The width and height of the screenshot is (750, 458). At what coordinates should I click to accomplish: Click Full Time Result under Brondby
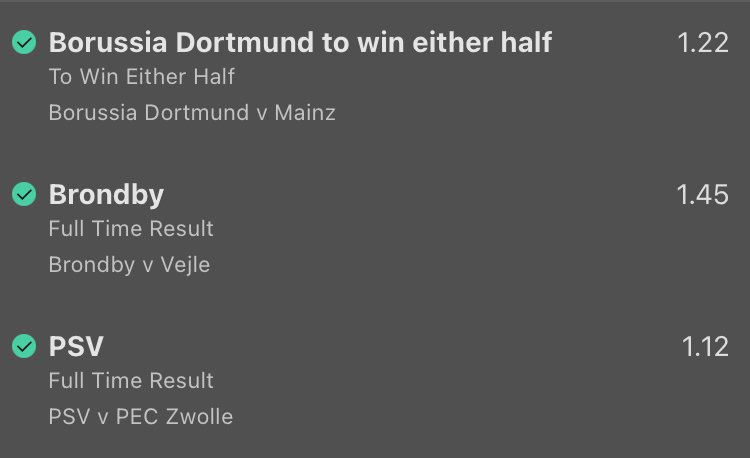131,229
